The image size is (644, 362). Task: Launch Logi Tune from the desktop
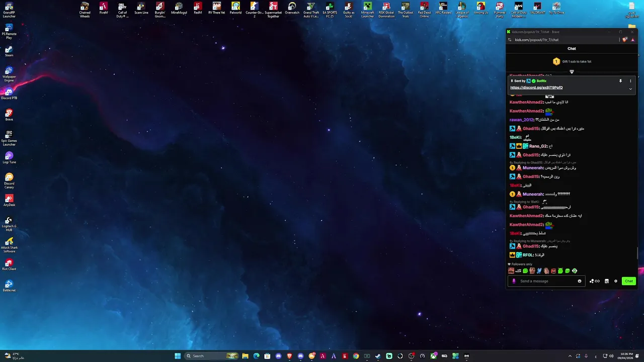tap(9, 158)
